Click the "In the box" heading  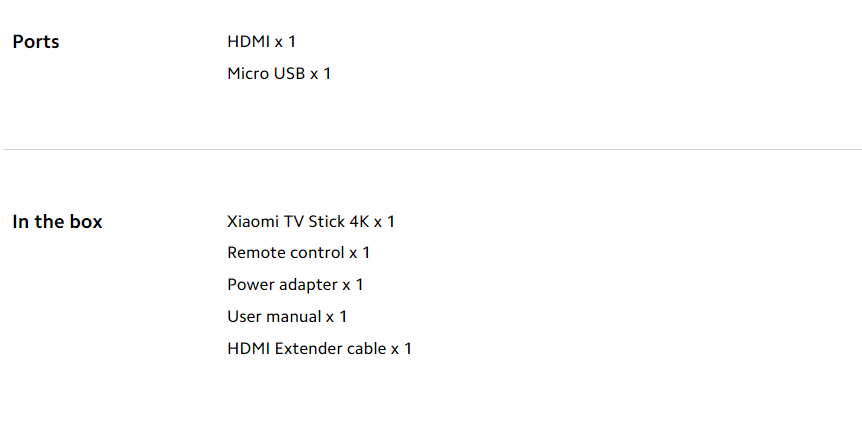[57, 222]
